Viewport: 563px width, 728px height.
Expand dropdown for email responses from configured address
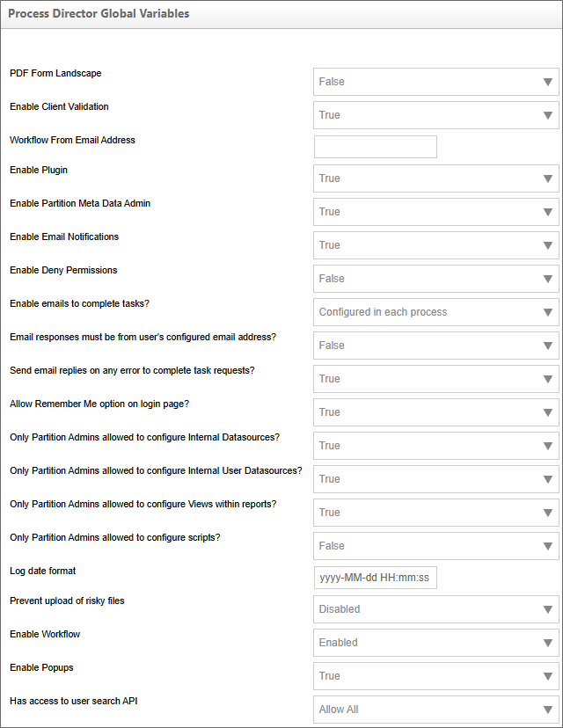coord(436,346)
